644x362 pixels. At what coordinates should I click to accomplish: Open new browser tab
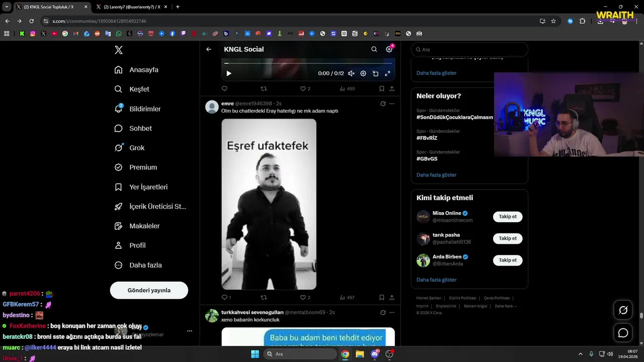point(178,7)
